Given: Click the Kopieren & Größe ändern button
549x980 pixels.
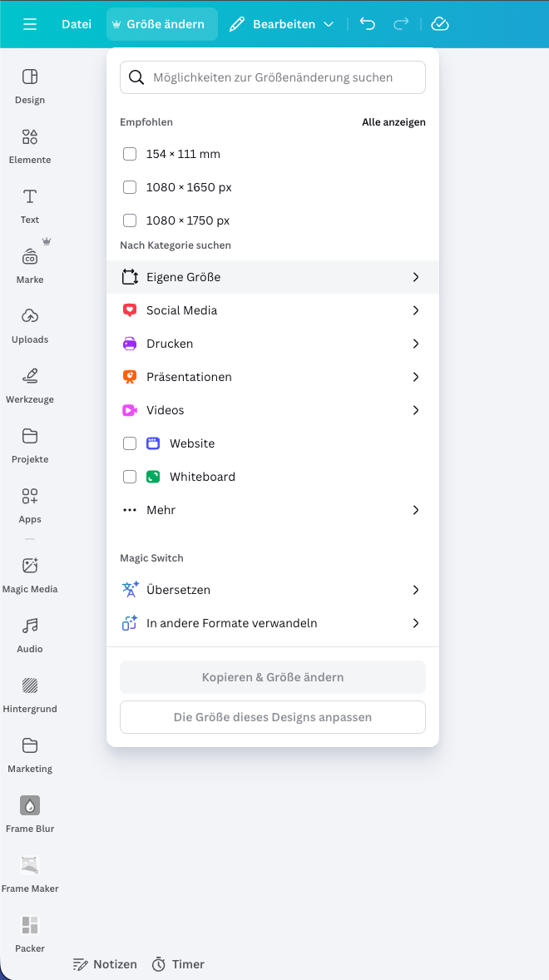Looking at the screenshot, I should (x=272, y=677).
